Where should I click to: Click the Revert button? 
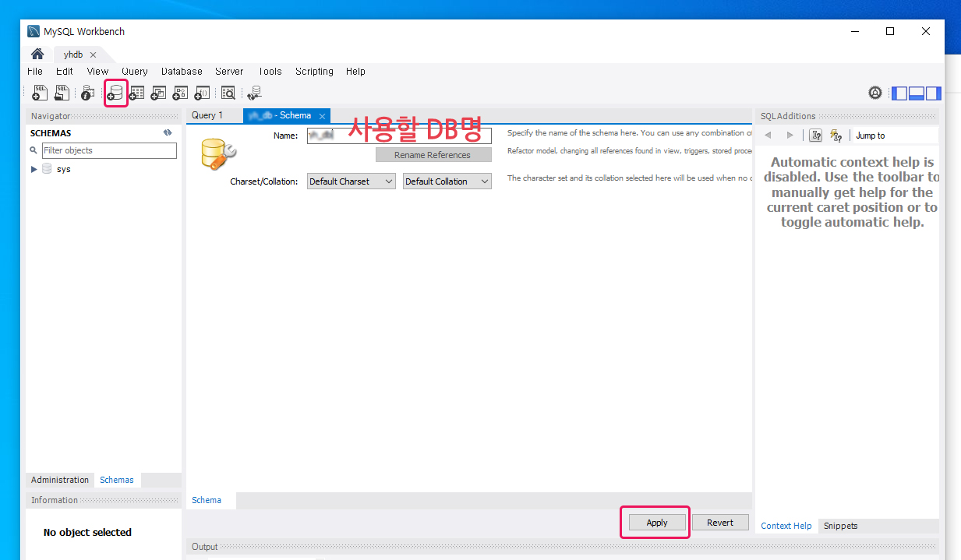point(720,523)
